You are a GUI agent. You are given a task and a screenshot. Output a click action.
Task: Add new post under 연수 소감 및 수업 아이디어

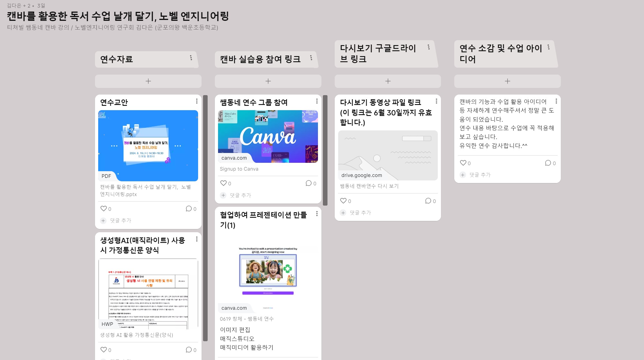point(507,81)
